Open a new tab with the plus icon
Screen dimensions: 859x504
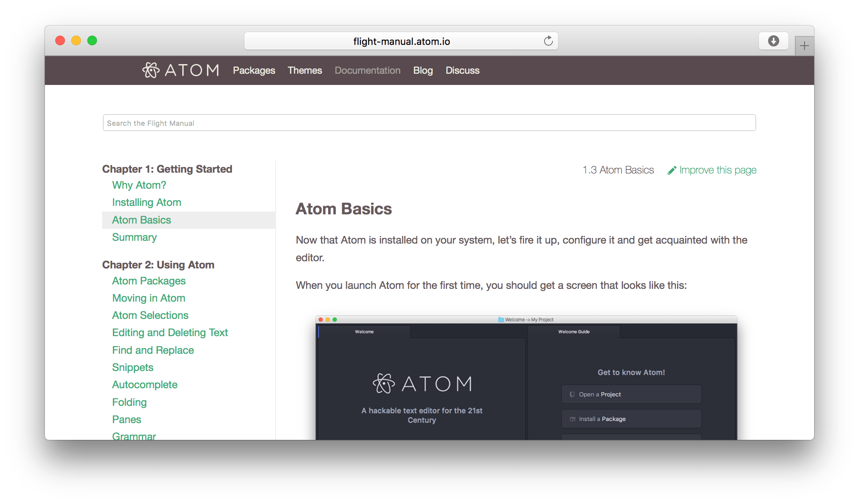point(804,46)
